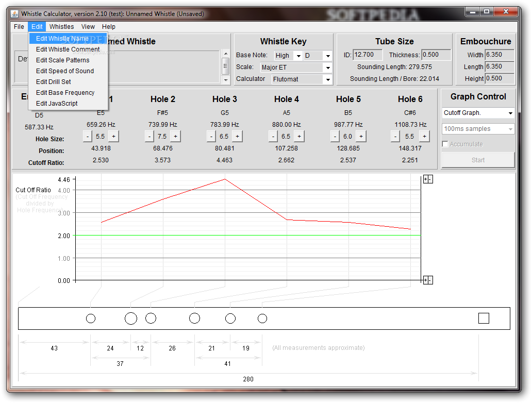Open the Base Note High dropdown
The width and height of the screenshot is (532, 403).
pyautogui.click(x=288, y=56)
